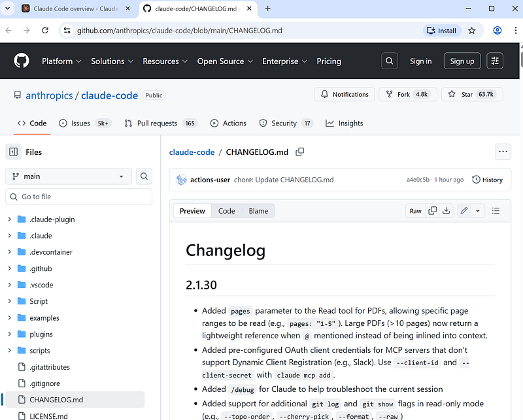Click the actions-user avatar icon
Screen dimensions: 523x420
181,180
